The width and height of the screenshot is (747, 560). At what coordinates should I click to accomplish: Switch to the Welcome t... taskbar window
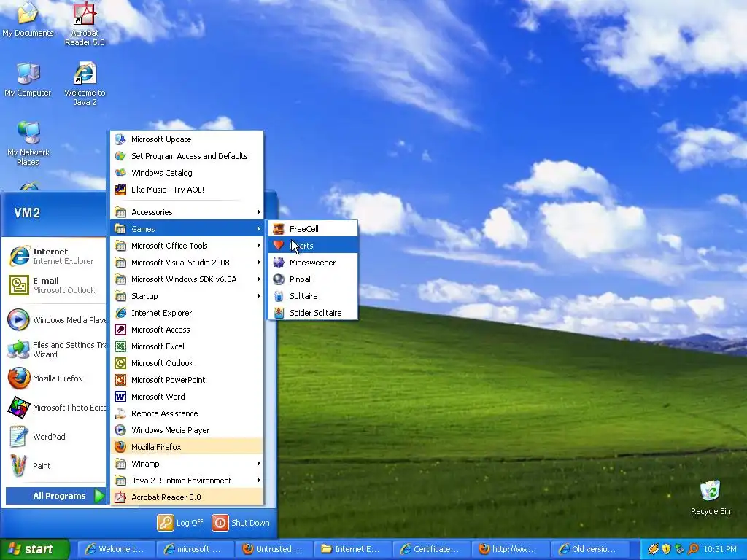point(116,550)
